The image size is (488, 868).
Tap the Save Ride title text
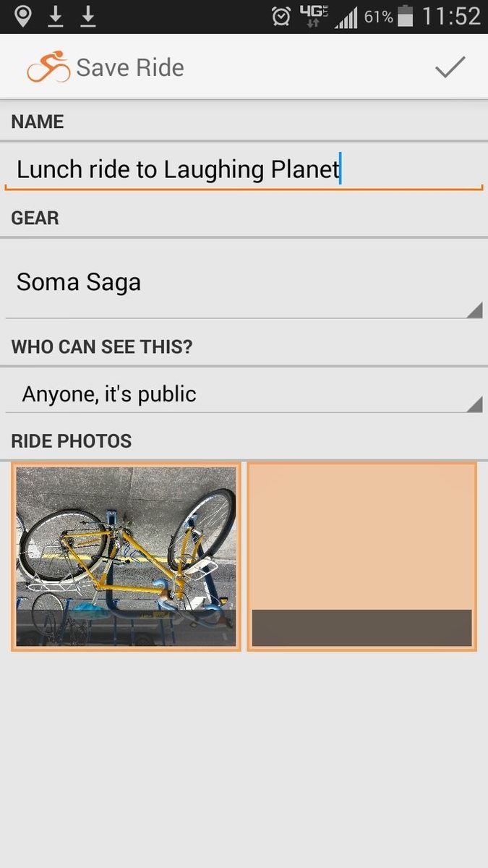point(130,67)
